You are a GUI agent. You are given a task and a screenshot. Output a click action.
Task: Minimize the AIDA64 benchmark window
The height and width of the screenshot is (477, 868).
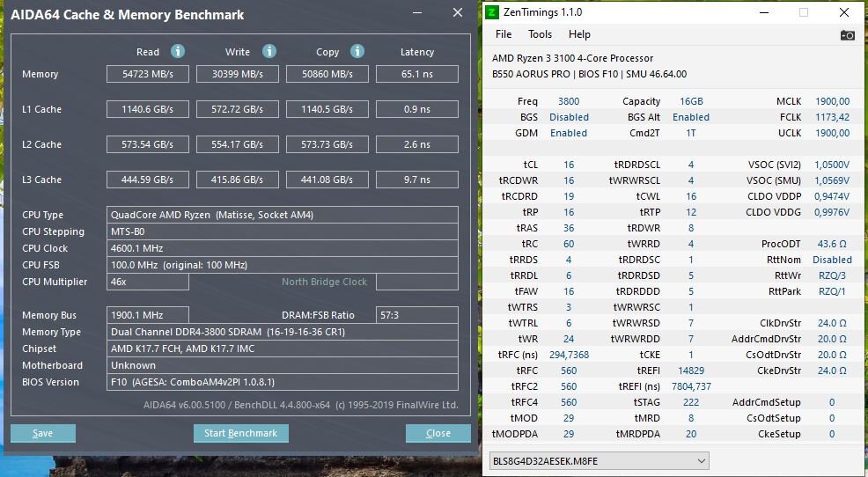pos(418,12)
